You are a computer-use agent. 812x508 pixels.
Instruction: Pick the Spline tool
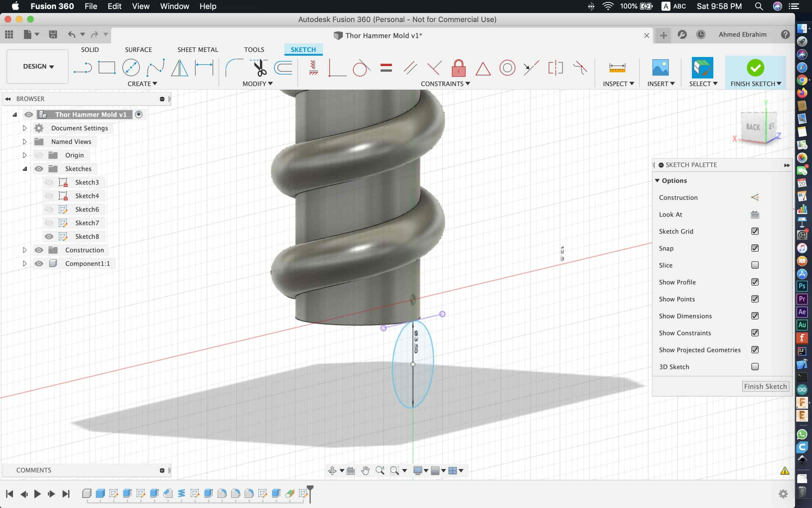[x=155, y=67]
